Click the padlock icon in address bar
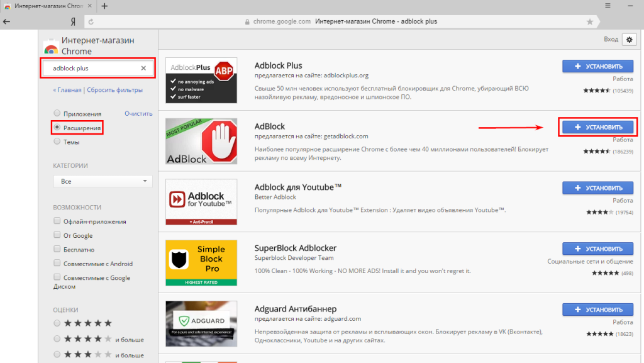Screen dimensions: 644x363 tap(247, 22)
